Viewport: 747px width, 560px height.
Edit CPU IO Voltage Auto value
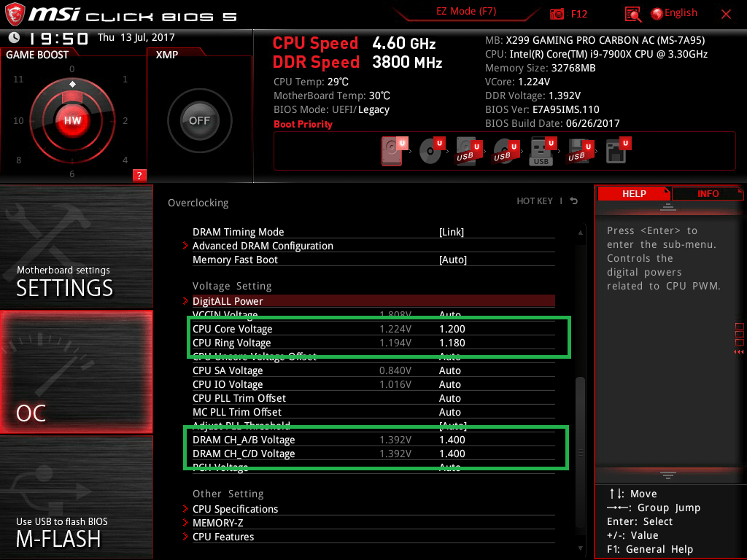tap(449, 384)
